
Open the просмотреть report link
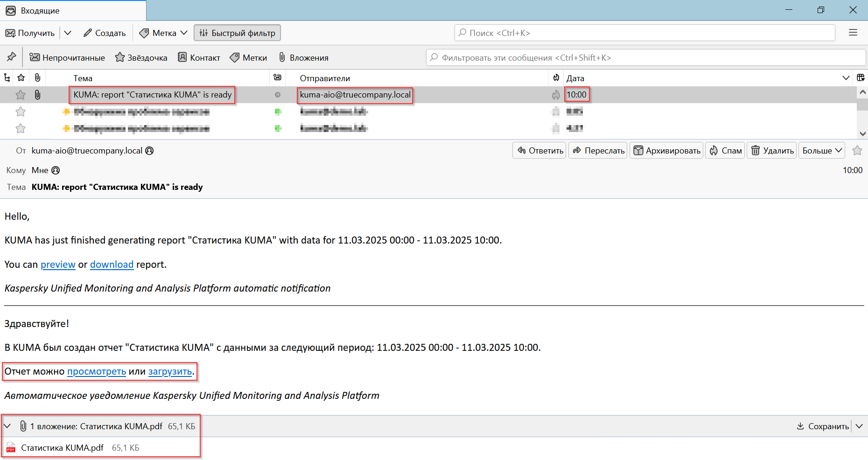tap(97, 371)
